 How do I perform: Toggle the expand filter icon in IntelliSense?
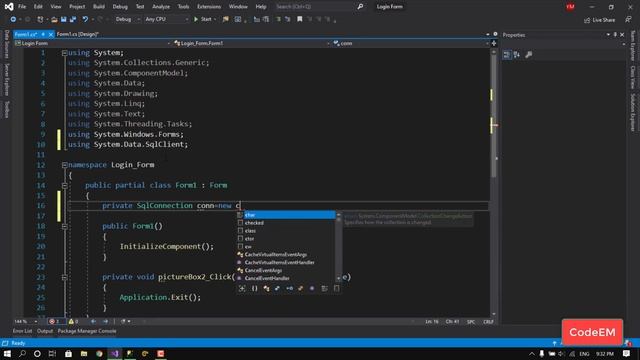[242, 289]
